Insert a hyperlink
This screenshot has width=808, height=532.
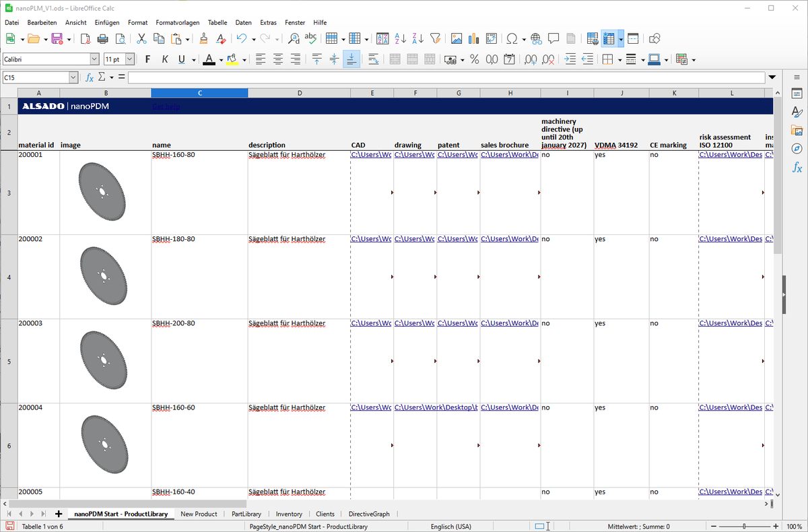(537, 39)
